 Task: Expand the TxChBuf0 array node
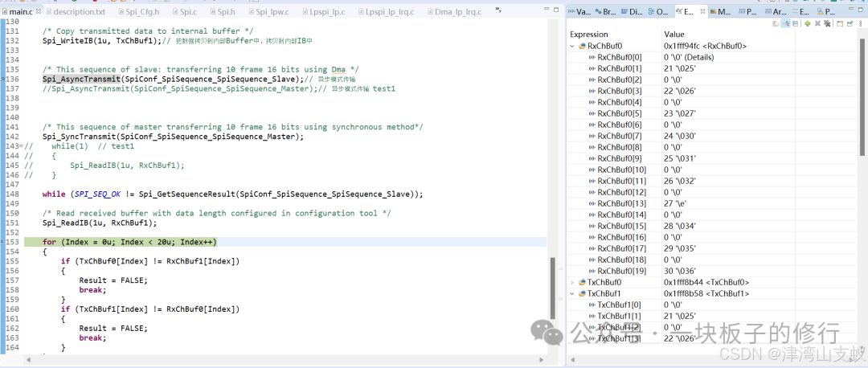click(572, 282)
